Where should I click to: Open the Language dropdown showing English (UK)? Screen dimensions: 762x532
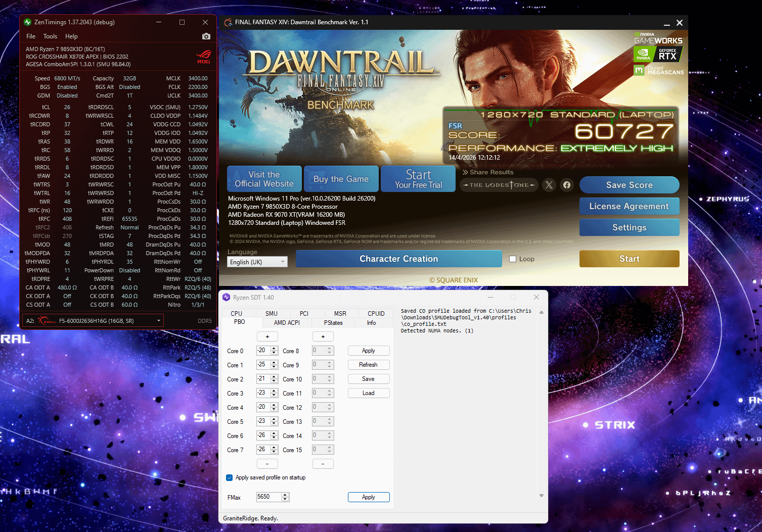pos(257,262)
